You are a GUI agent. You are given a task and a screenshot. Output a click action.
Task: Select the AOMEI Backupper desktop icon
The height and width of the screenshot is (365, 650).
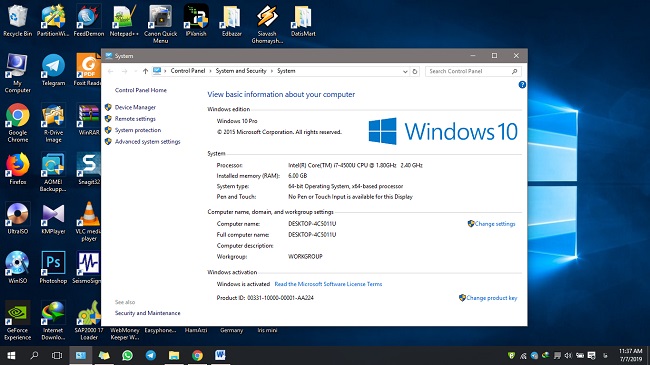[x=53, y=172]
